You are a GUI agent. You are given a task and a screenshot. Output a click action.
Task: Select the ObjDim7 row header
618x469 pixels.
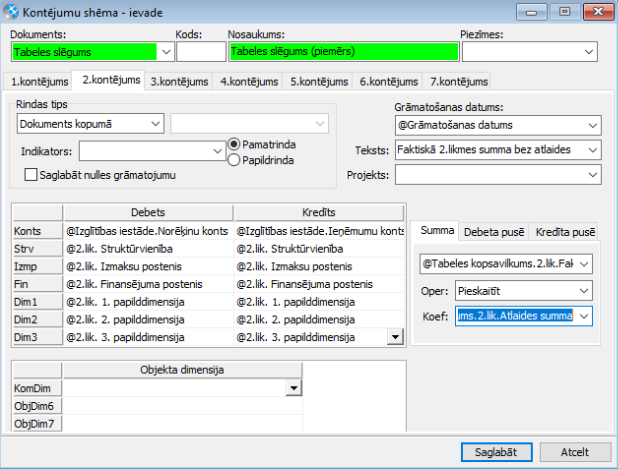(x=37, y=424)
